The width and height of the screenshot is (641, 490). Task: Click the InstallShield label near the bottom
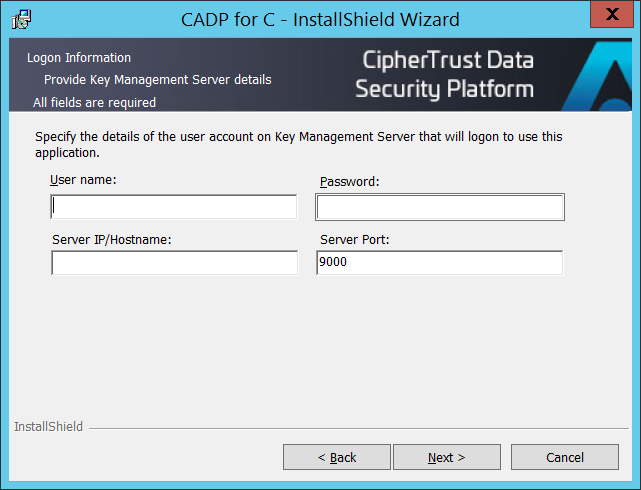48,427
